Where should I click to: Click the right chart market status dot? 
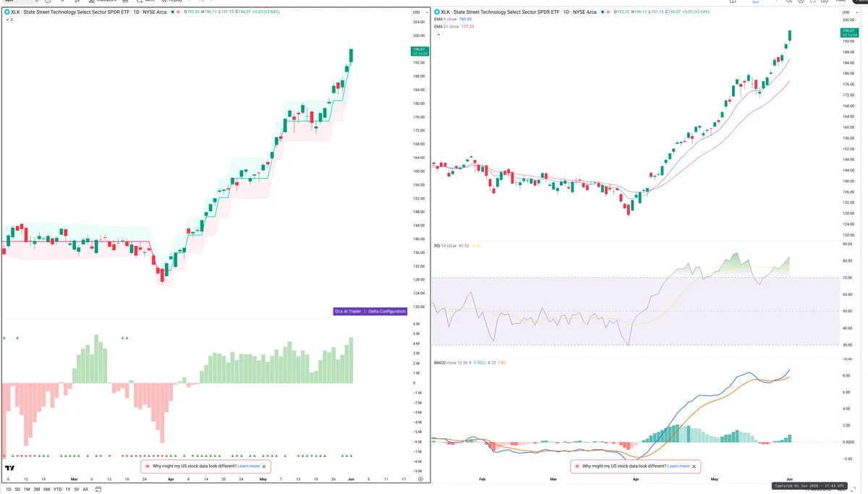[603, 12]
